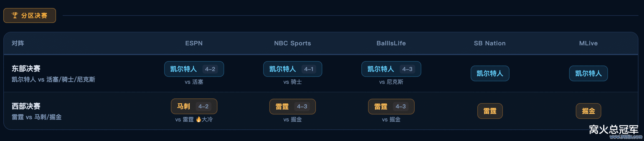Click the fire icon next to 大冷
Viewport: 644px width, 141px height.
click(199, 119)
